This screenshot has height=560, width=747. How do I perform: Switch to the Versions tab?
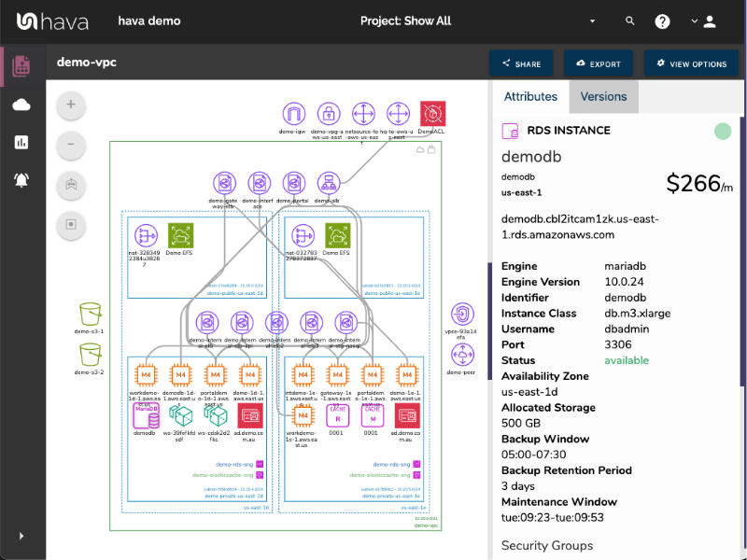[603, 96]
